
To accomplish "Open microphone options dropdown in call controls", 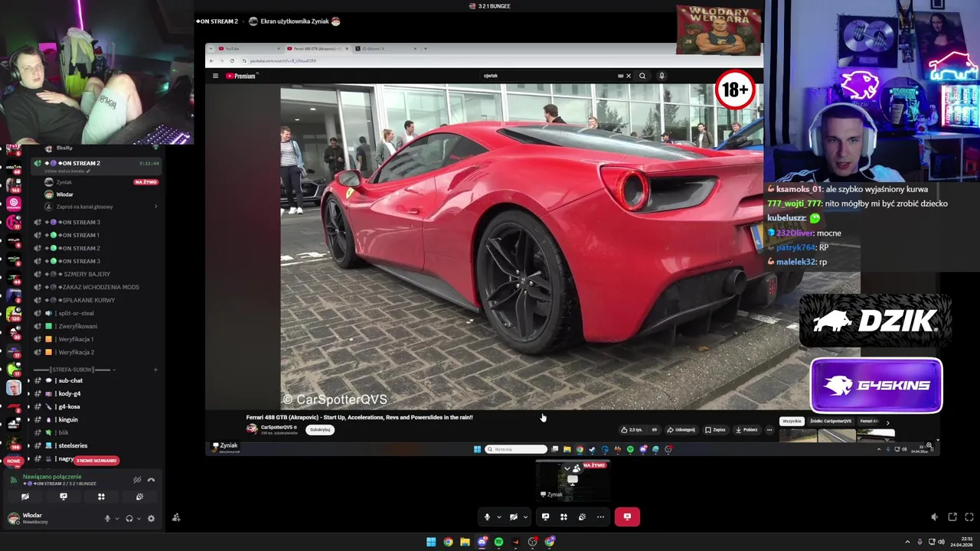I will [498, 517].
